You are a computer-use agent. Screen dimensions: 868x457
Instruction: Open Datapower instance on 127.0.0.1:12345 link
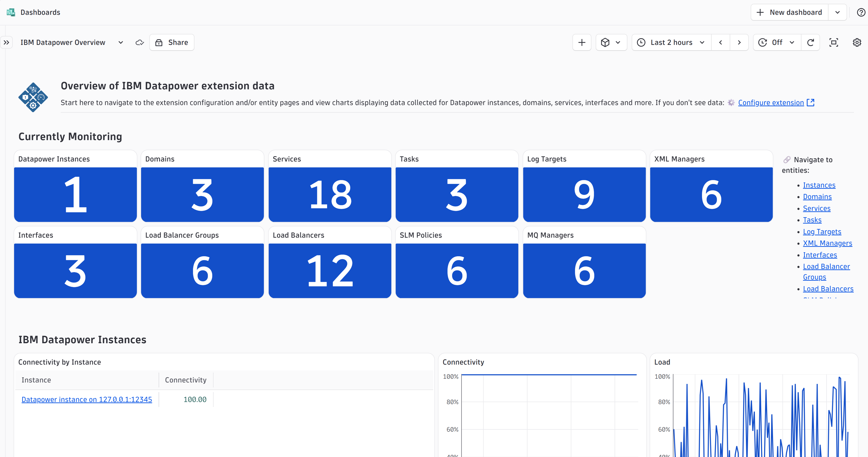click(x=87, y=399)
